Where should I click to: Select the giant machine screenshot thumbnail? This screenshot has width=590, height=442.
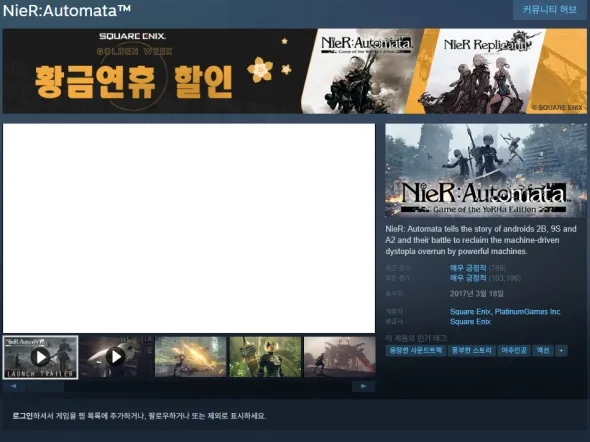339,357
